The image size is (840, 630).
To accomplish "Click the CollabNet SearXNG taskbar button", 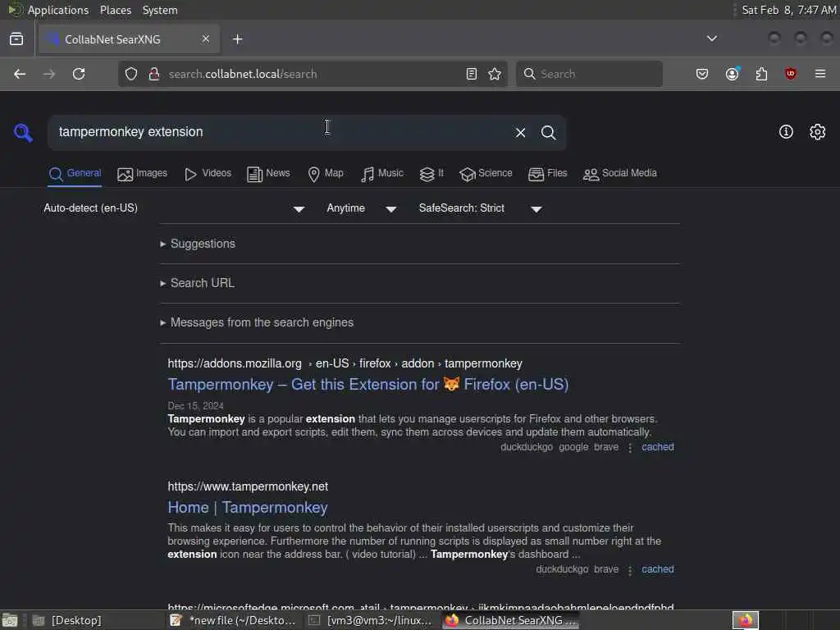I will pos(510,620).
